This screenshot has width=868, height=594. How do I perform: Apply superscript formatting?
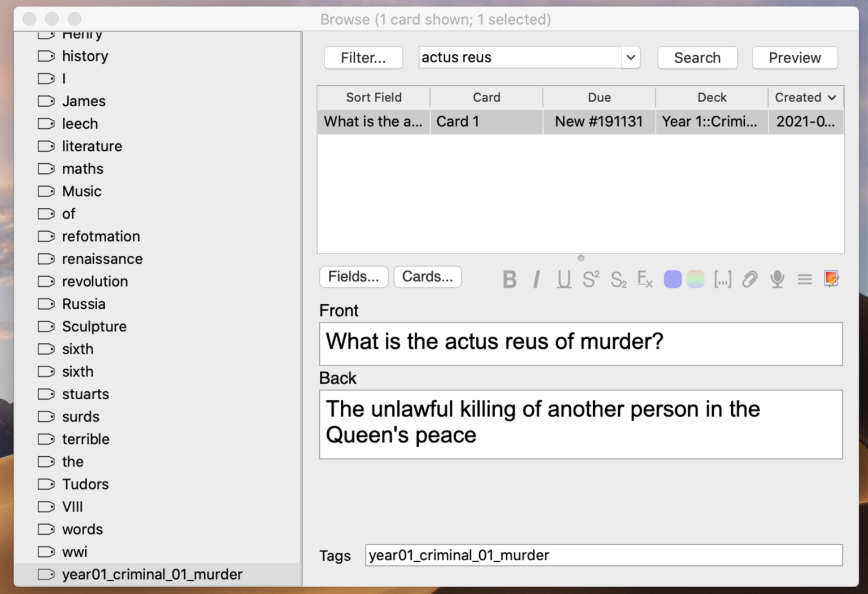tap(591, 279)
